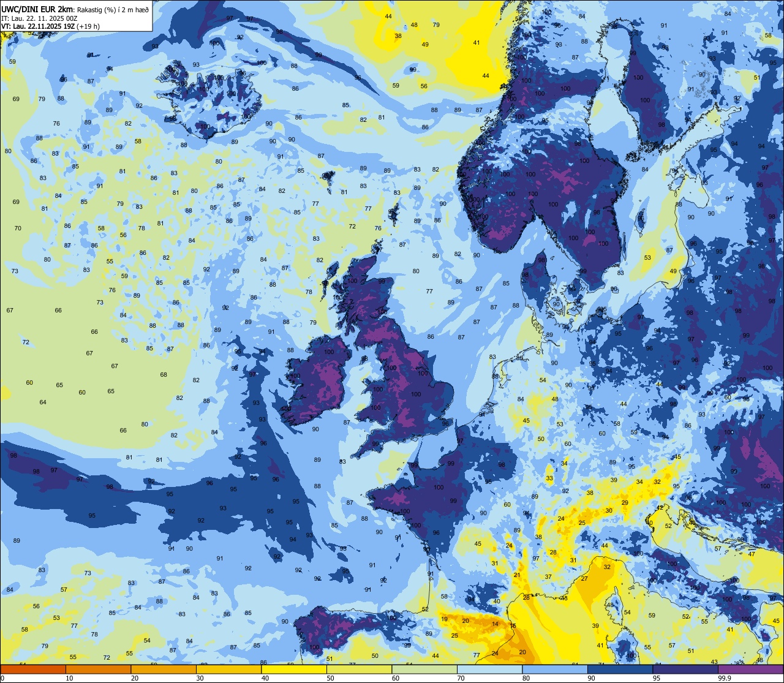Click the legend tick label '95'
784x683 pixels.
tap(657, 678)
